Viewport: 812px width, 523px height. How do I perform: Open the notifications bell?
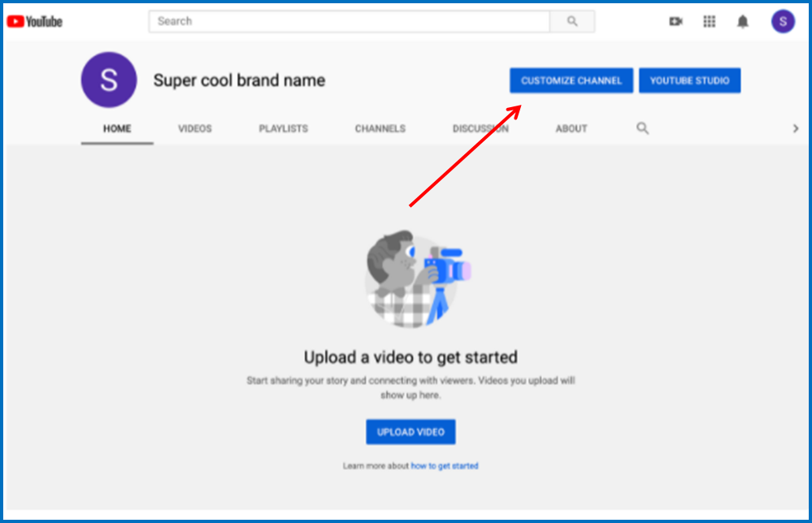pyautogui.click(x=743, y=21)
